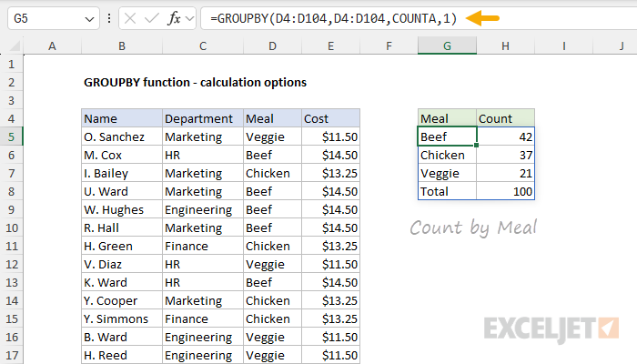Screen dimensions: 637x364
Task: Click total count value 100
Action: coord(505,191)
